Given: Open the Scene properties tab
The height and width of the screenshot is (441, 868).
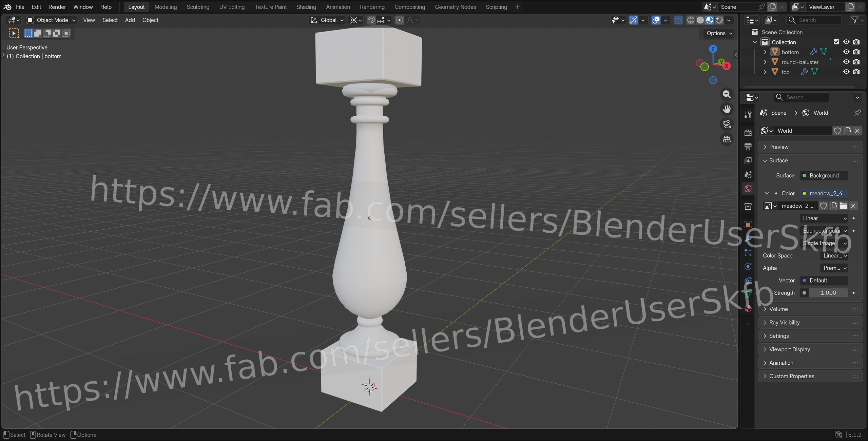Looking at the screenshot, I should pos(748,174).
